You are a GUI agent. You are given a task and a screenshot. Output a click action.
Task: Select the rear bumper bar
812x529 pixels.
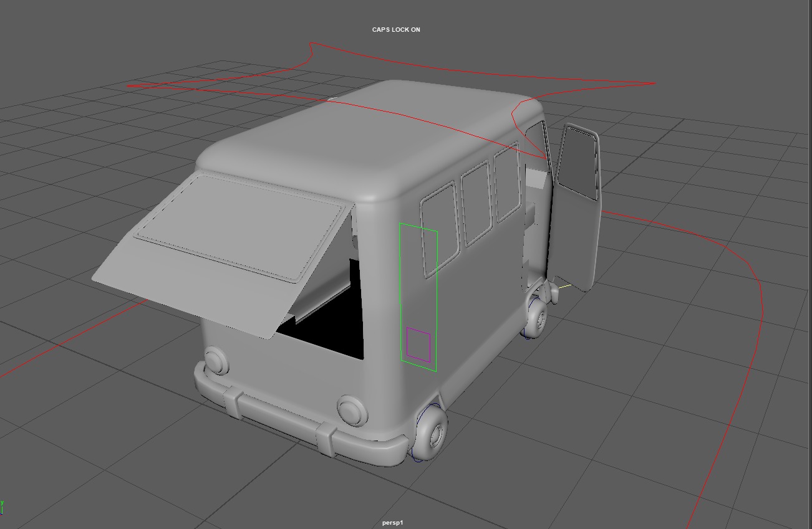pos(299,424)
